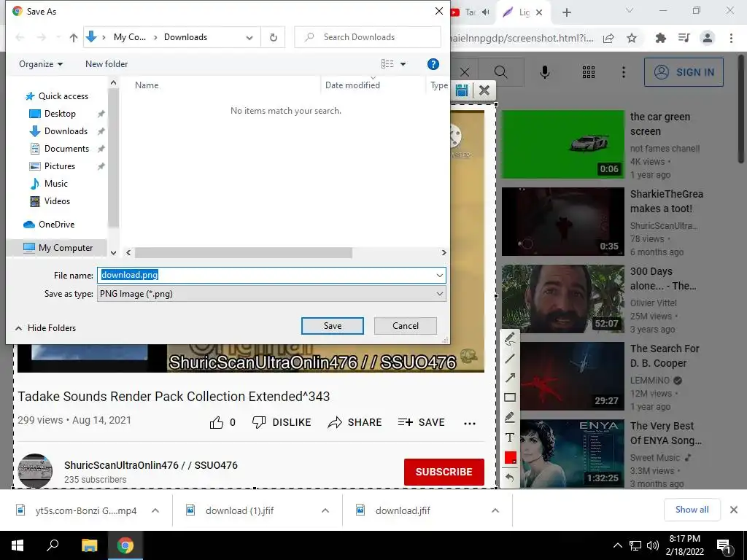Open the view options dropdown arrow
Image resolution: width=747 pixels, height=560 pixels.
(x=403, y=64)
